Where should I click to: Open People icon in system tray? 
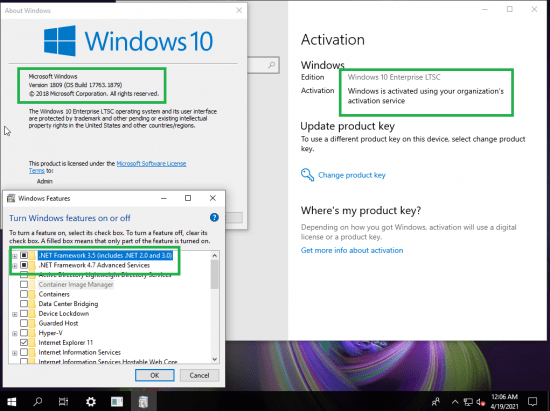pyautogui.click(x=436, y=402)
